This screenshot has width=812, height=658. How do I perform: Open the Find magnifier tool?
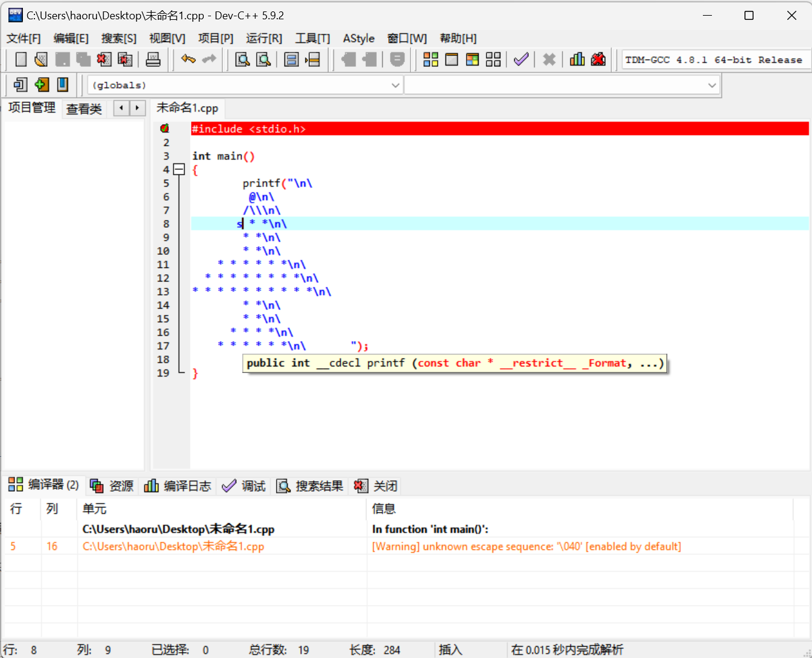(242, 59)
